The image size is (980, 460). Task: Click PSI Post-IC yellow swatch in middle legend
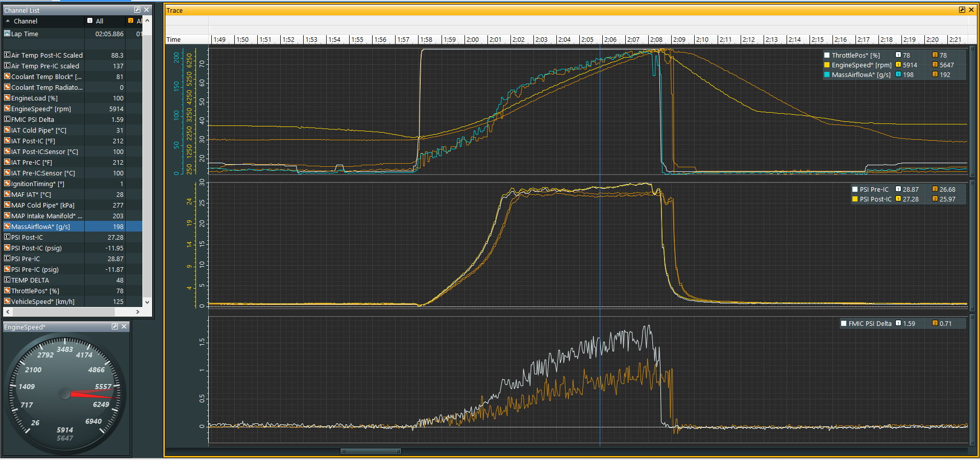(855, 199)
